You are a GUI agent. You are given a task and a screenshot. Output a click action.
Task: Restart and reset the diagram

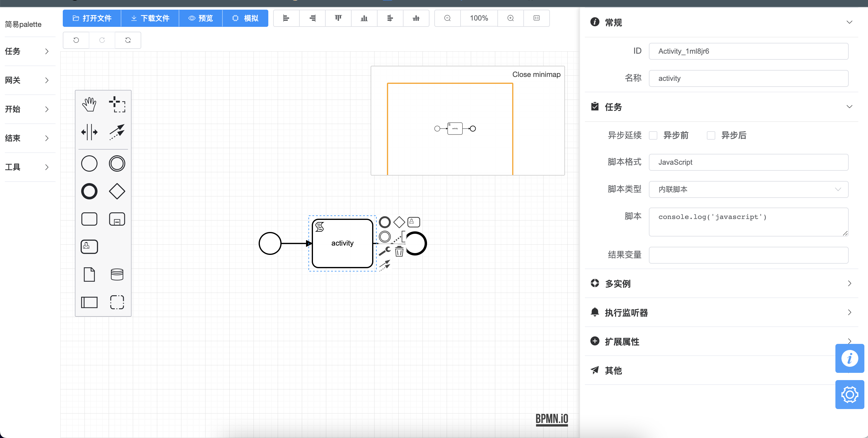[x=128, y=40]
